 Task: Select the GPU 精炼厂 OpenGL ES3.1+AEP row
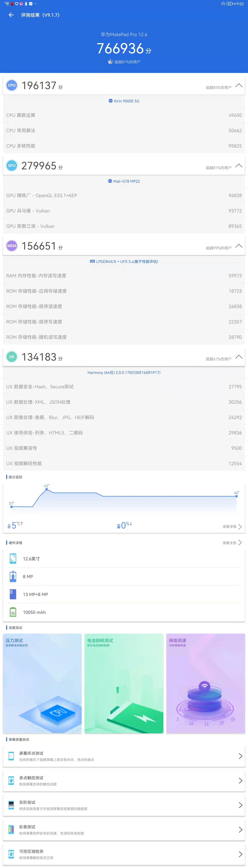tap(124, 195)
